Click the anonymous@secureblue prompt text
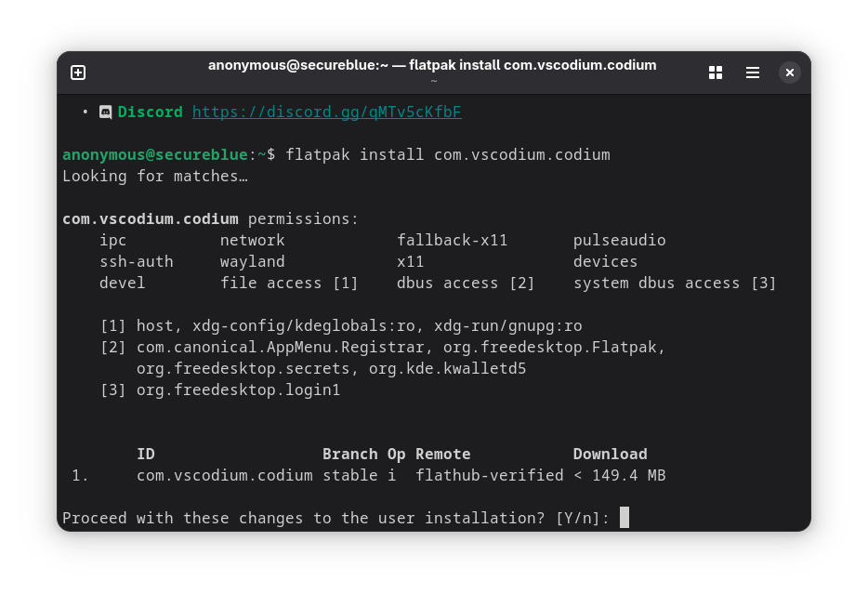 [x=155, y=154]
